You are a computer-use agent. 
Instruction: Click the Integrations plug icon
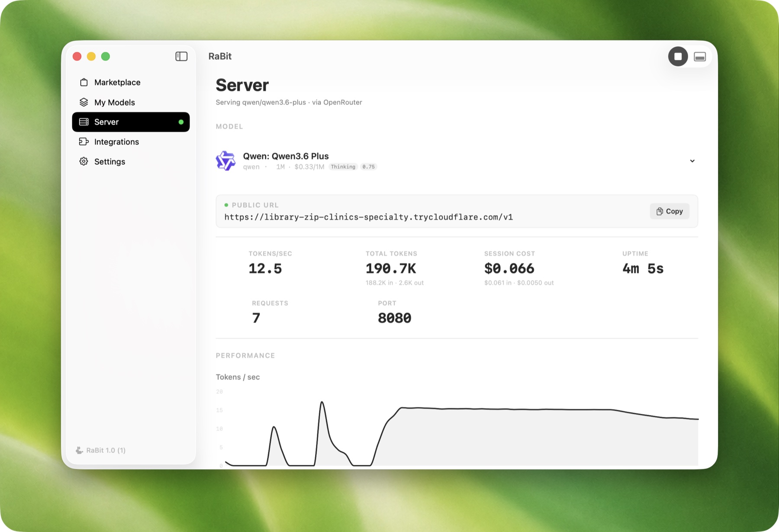[84, 142]
